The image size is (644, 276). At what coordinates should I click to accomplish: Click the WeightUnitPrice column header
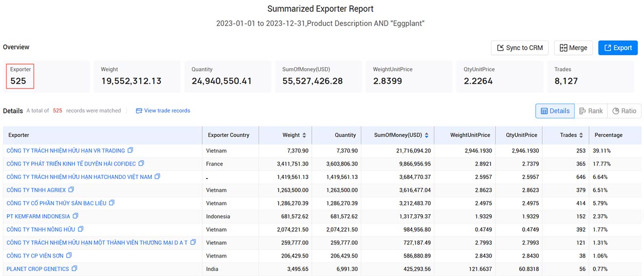pos(465,135)
